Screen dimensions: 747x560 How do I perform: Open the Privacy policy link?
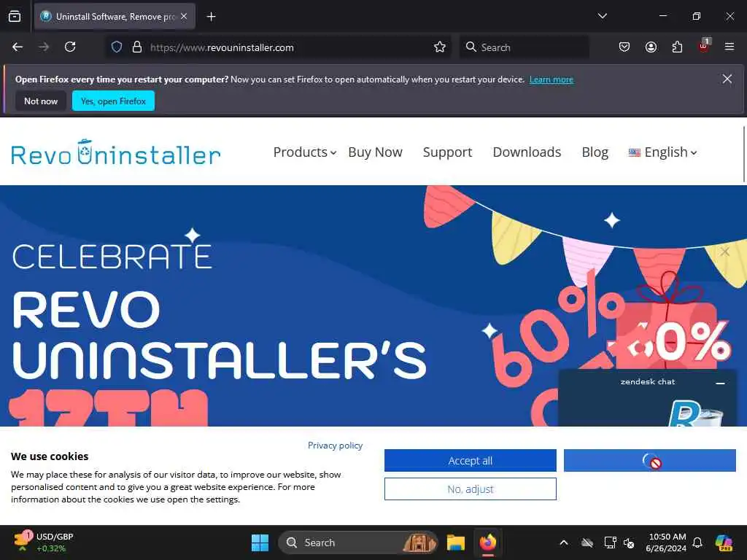pyautogui.click(x=335, y=446)
